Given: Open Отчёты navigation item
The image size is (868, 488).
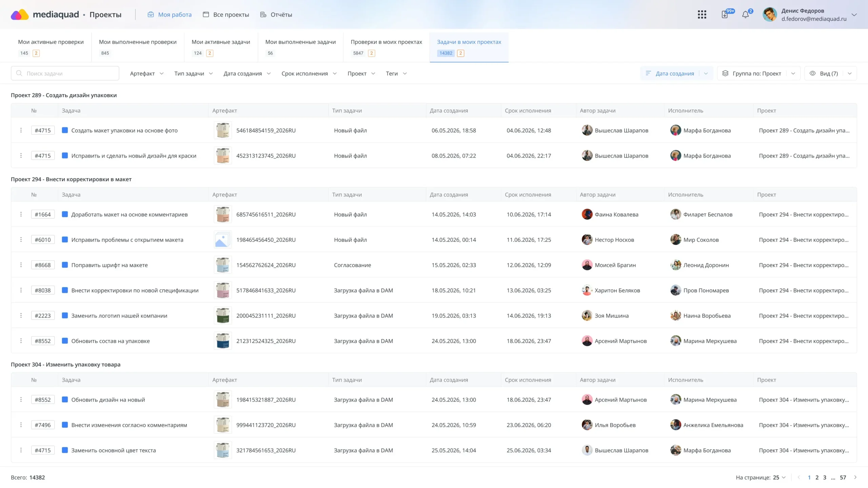Looking at the screenshot, I should (x=276, y=15).
